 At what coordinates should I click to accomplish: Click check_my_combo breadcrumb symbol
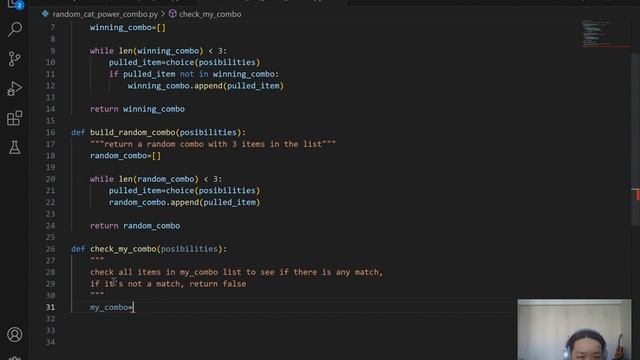210,14
